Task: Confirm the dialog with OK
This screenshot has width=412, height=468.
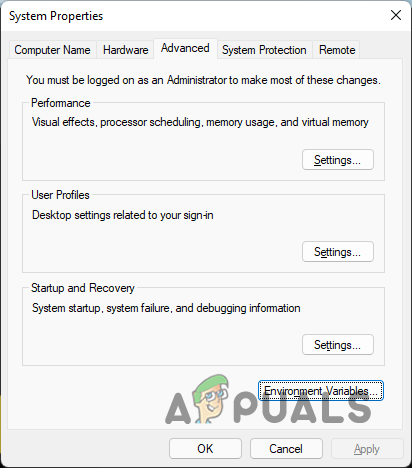Action: click(205, 449)
